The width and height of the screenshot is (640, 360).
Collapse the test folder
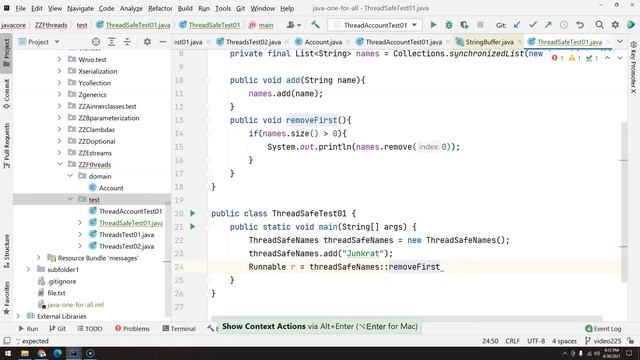70,199
